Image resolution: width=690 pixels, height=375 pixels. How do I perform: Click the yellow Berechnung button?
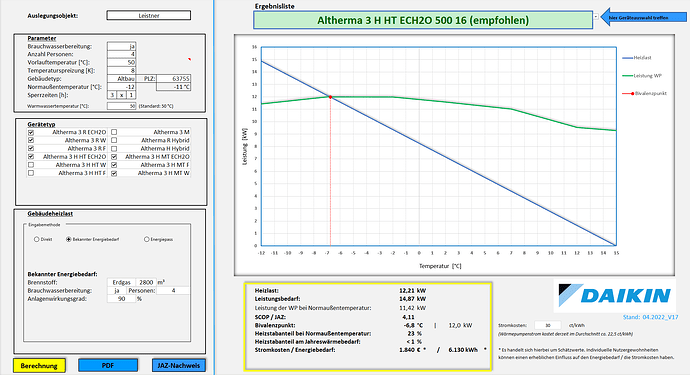coord(39,365)
